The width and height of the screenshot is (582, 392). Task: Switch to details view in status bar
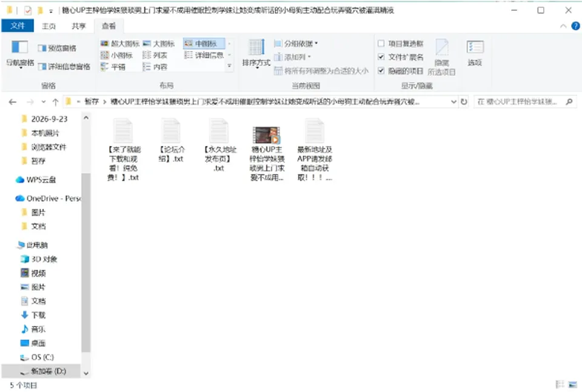pyautogui.click(x=560, y=385)
